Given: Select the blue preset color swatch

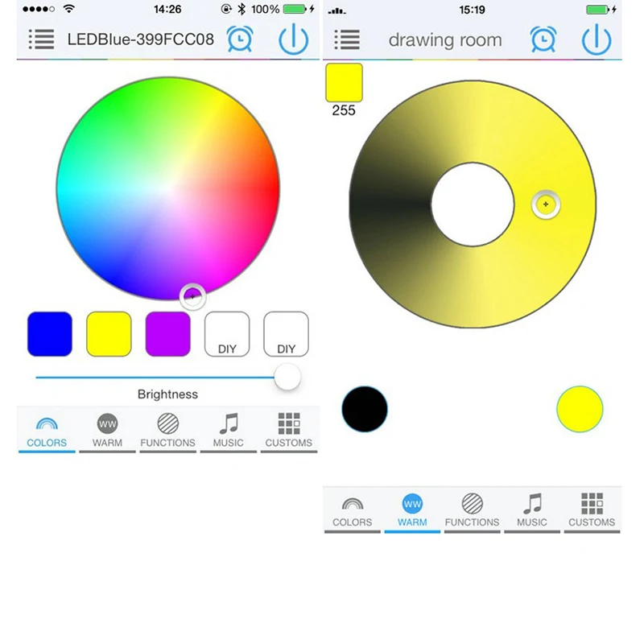Looking at the screenshot, I should pos(50,334).
